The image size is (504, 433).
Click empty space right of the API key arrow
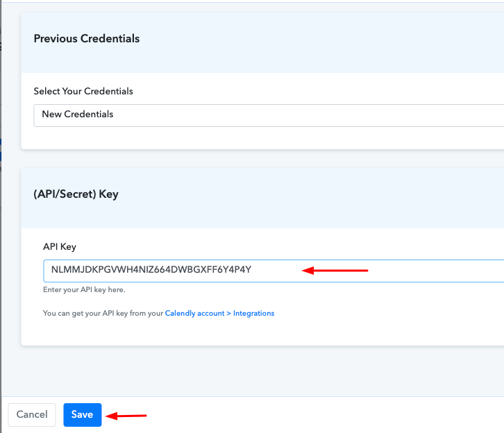coord(434,271)
